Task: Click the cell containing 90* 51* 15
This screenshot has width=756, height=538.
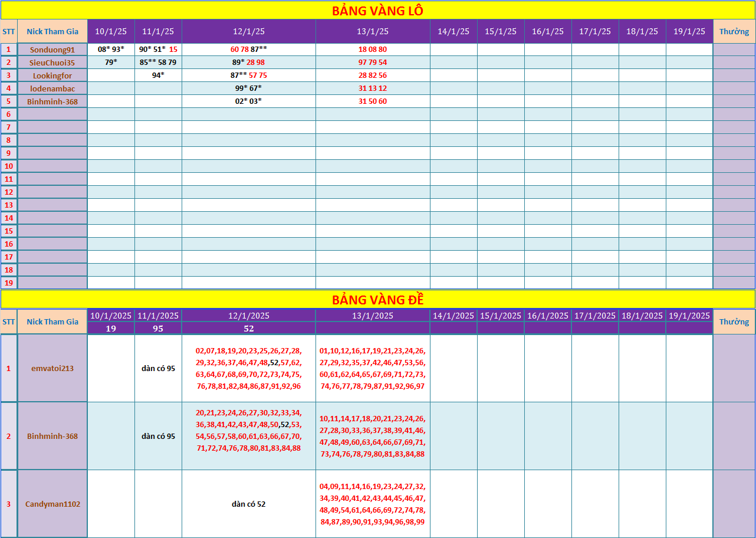Action: pyautogui.click(x=158, y=50)
